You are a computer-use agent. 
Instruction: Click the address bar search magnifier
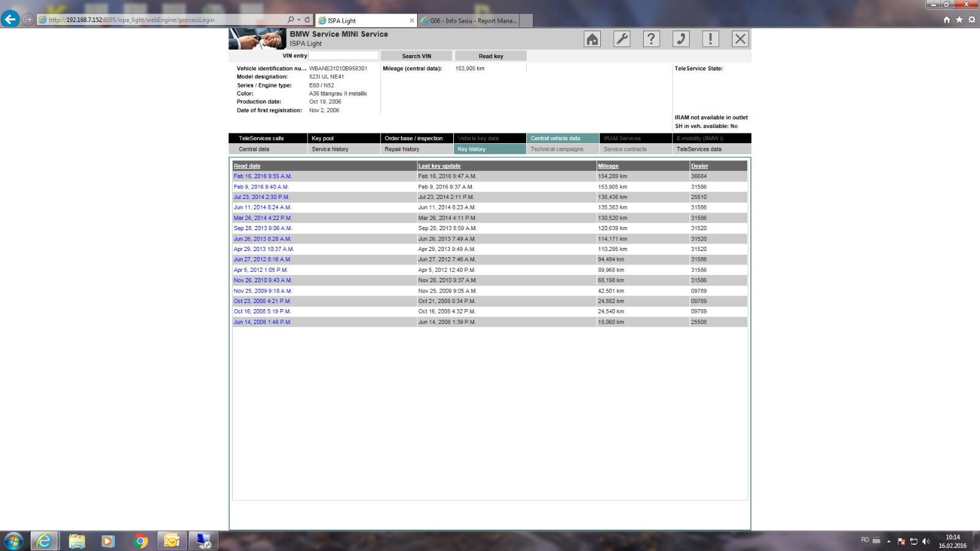(290, 20)
